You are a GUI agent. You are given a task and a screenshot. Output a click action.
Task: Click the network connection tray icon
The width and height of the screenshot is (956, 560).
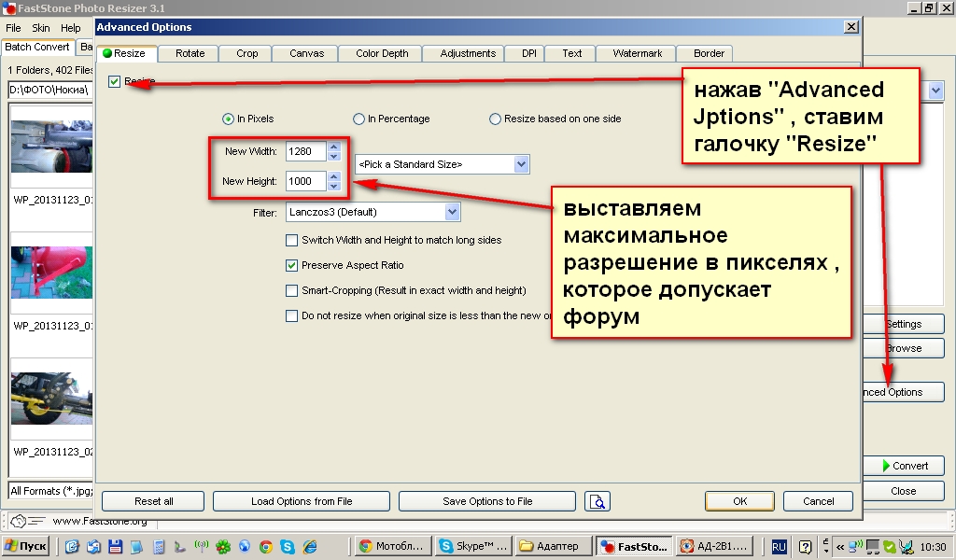point(855,547)
